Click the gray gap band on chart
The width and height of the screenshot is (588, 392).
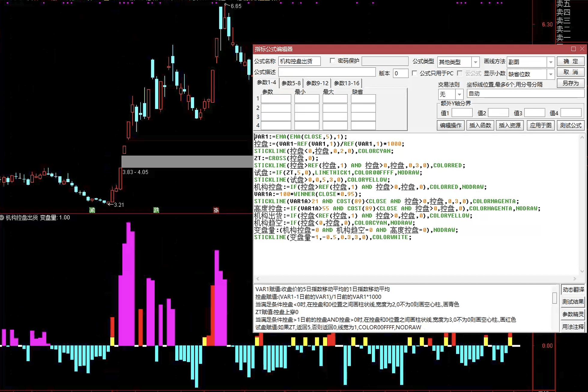click(x=187, y=161)
